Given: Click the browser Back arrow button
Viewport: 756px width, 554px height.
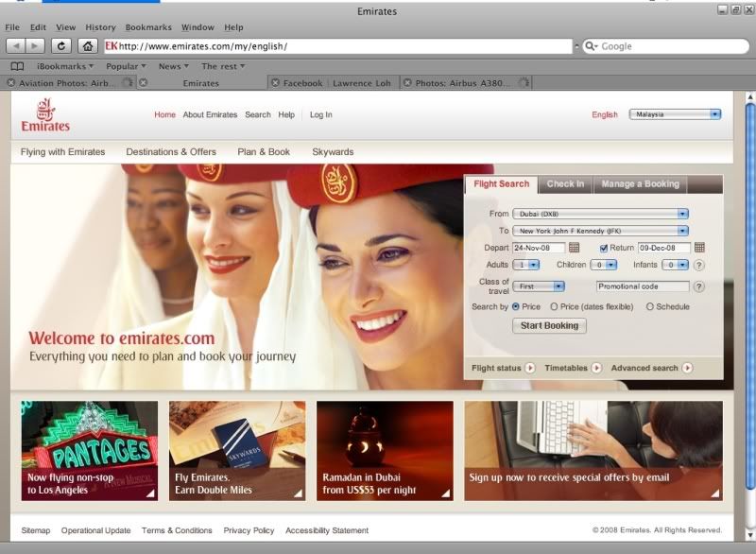Looking at the screenshot, I should tap(16, 46).
